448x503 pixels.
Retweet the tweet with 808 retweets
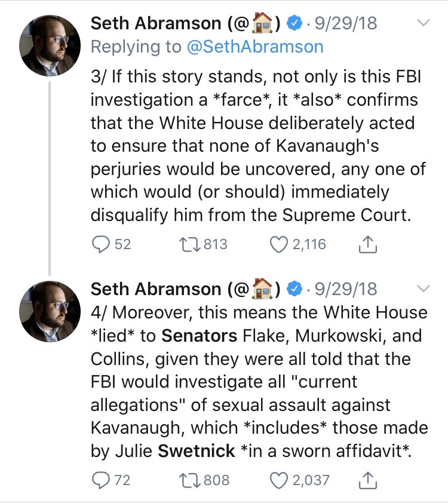[190, 480]
